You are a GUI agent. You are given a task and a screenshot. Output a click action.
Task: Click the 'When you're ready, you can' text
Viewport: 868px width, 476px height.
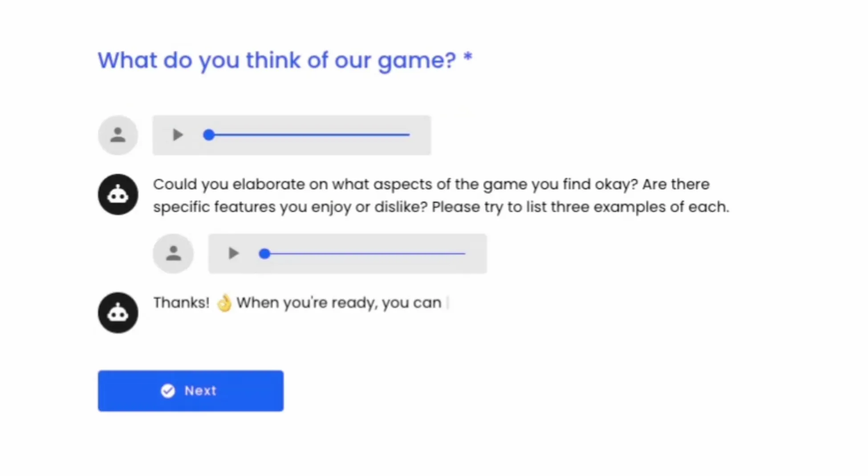pos(339,303)
